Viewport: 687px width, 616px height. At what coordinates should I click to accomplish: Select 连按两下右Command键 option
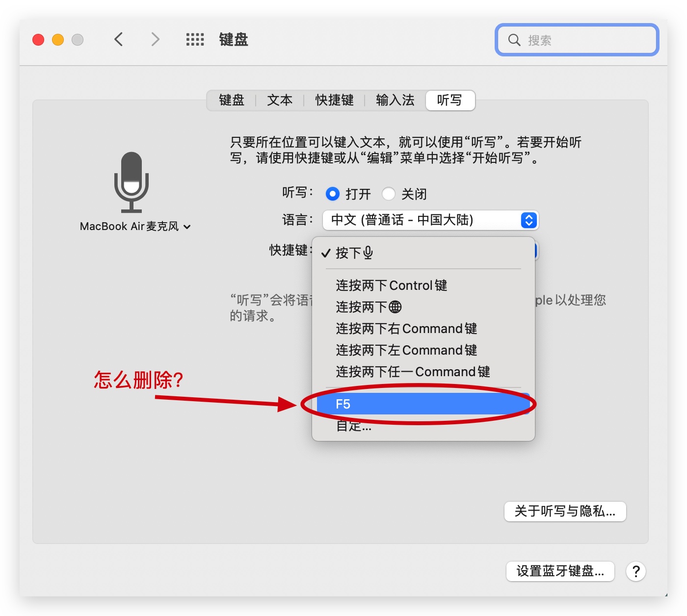click(x=406, y=329)
